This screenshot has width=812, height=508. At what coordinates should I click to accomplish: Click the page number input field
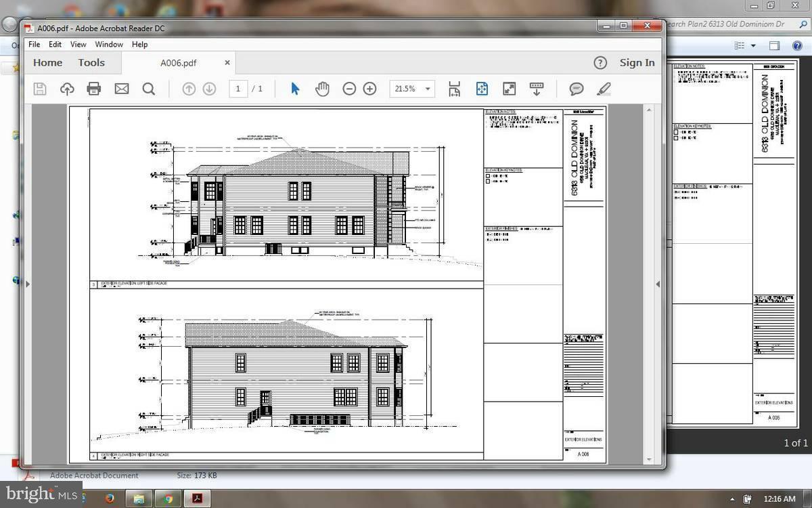pos(238,89)
